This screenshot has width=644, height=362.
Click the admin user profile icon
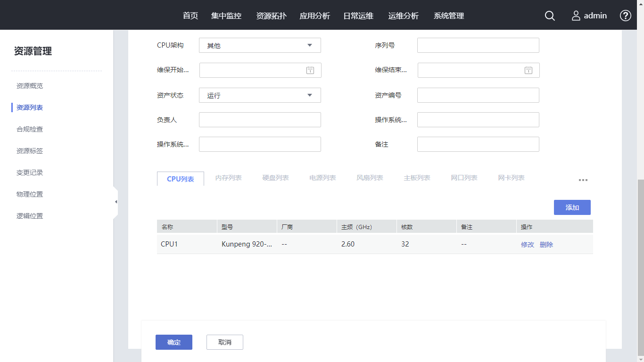576,16
